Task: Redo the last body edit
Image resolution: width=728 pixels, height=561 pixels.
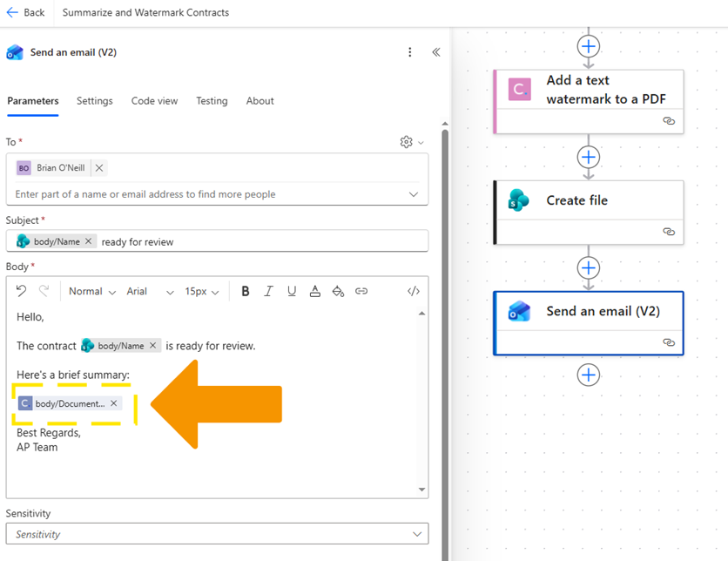Action: (x=44, y=291)
